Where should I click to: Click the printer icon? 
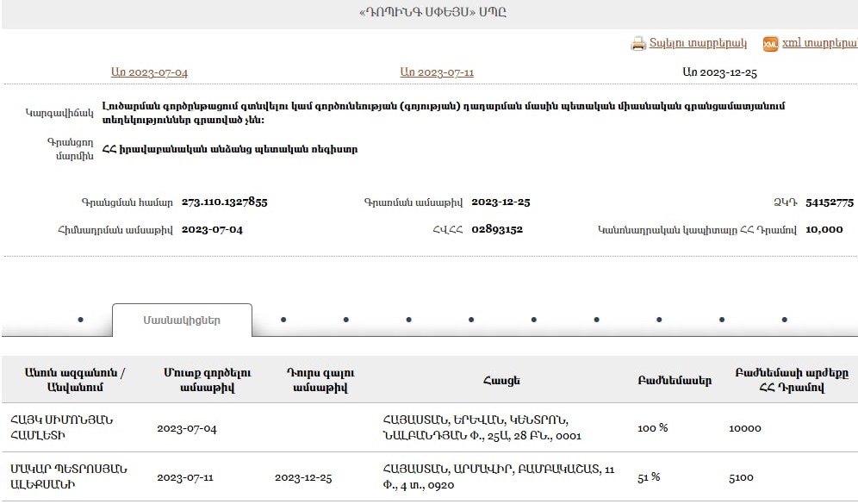(638, 43)
